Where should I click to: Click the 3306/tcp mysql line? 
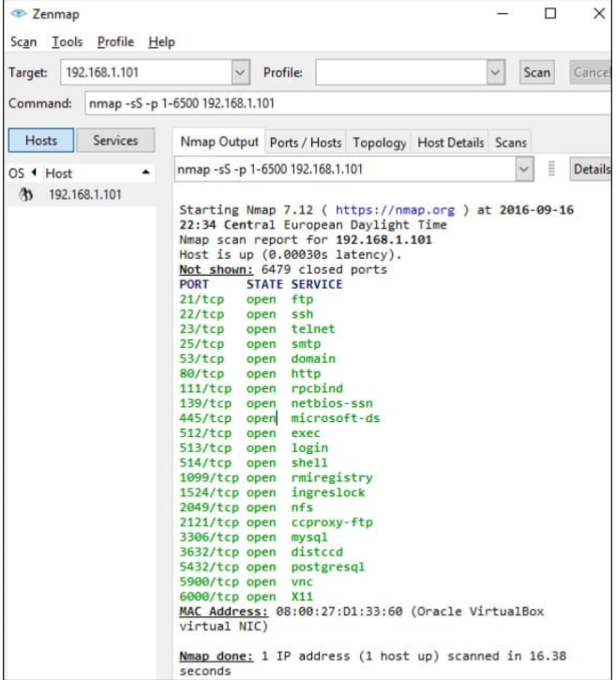click(253, 536)
